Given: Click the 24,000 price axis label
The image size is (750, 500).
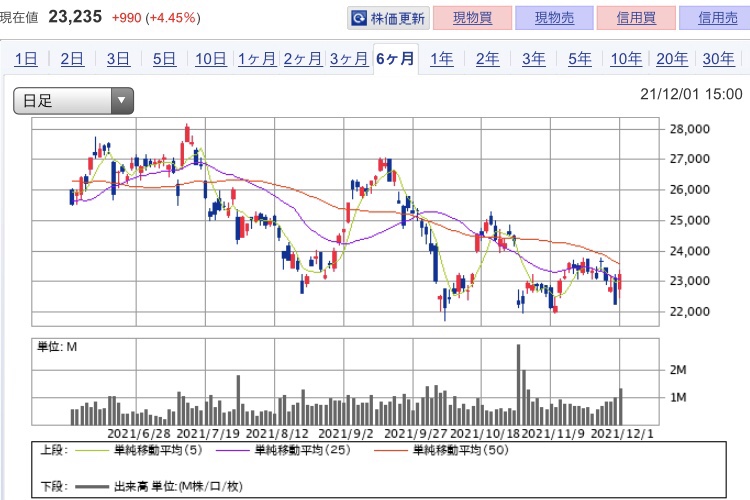Looking at the screenshot, I should [x=689, y=251].
